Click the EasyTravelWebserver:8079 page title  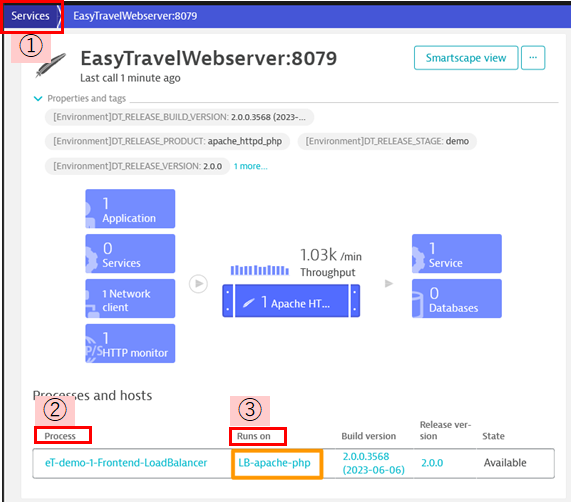point(209,58)
